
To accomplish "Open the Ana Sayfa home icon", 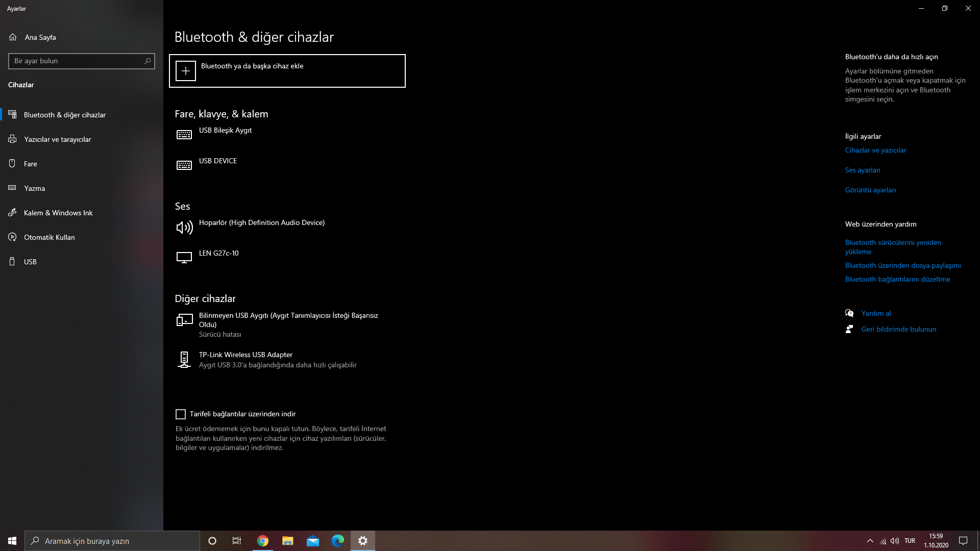I will [13, 37].
